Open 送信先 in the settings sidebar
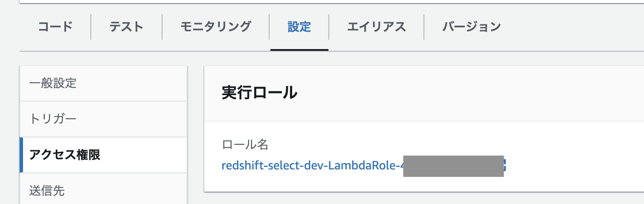Viewport: 644px width, 204px height. [47, 190]
